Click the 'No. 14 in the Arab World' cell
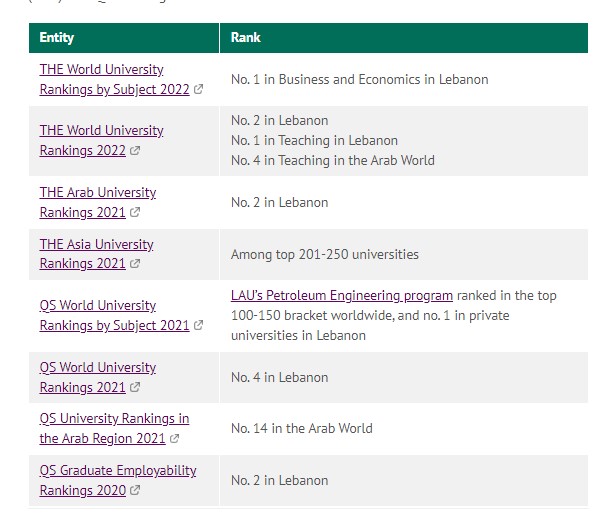This screenshot has width=613, height=525. click(301, 428)
